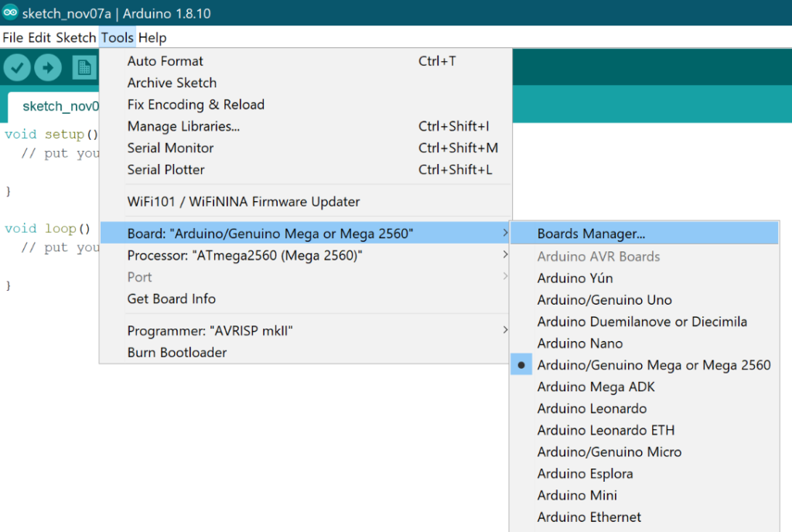Select Arduino Leonardo board
Screen dimensions: 792x532
[644, 408]
